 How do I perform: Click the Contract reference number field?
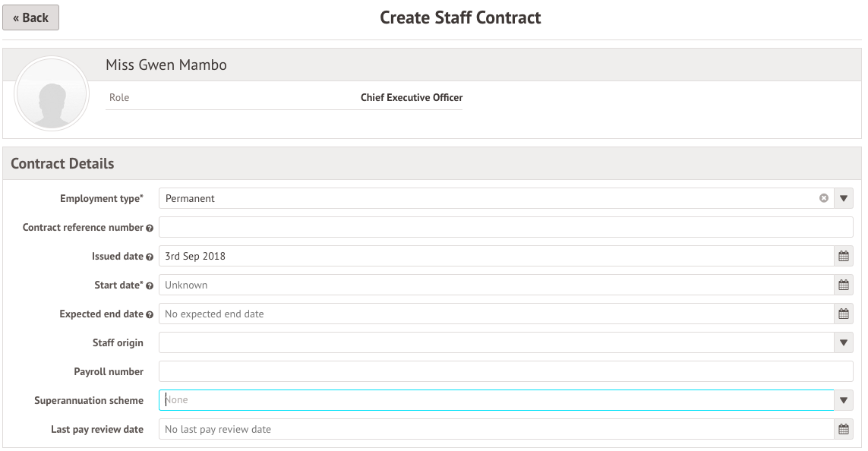pyautogui.click(x=506, y=228)
